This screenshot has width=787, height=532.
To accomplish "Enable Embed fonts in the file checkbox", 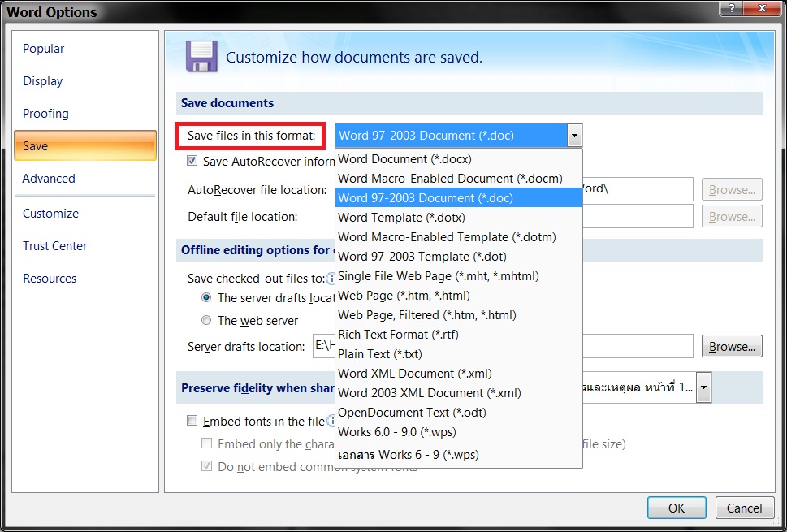I will 192,421.
